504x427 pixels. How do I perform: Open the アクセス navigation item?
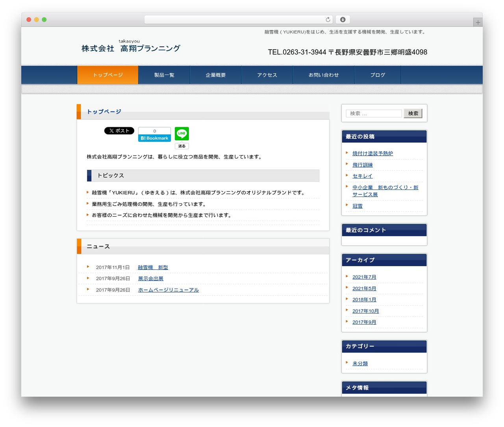pos(267,75)
